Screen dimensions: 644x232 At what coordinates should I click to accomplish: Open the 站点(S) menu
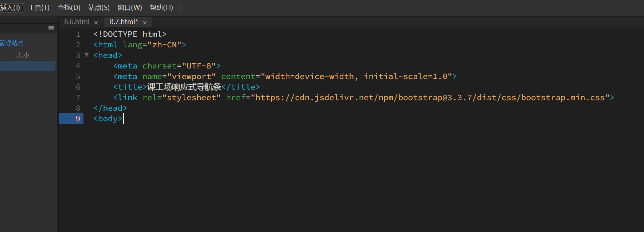[x=99, y=8]
